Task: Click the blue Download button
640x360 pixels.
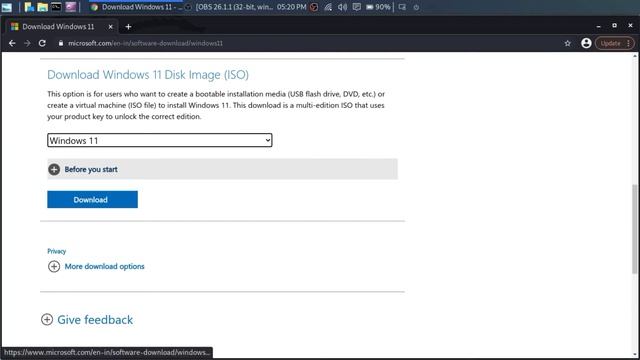Action: (x=92, y=200)
